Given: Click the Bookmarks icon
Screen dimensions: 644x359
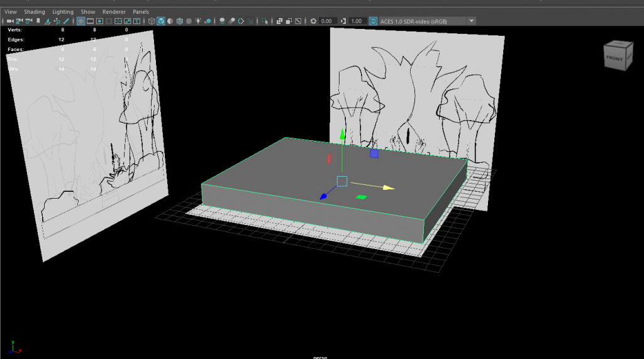Looking at the screenshot, I should coord(38,21).
